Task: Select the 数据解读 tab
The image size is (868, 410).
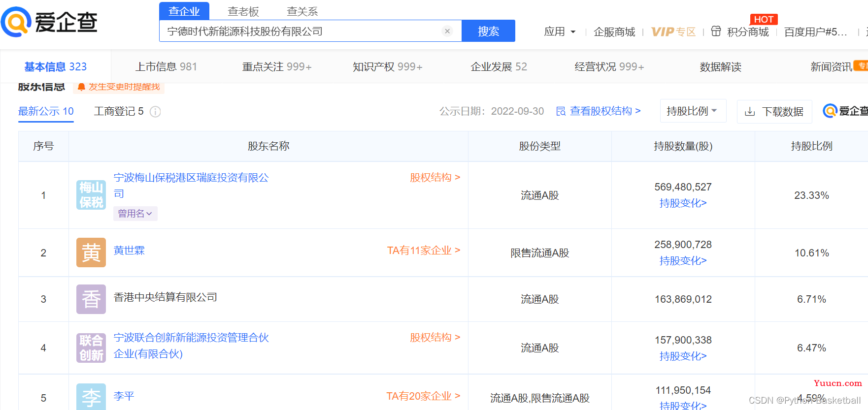Action: [x=720, y=66]
